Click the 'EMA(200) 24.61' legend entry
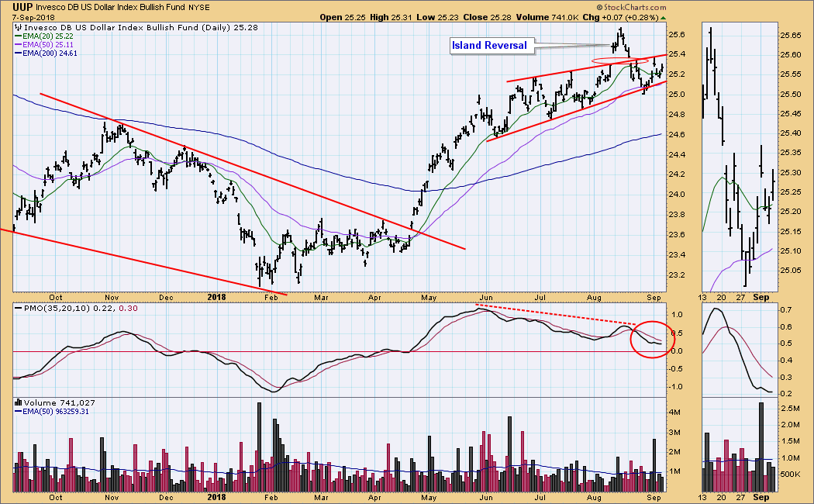This screenshot has height=504, width=814. coord(50,54)
